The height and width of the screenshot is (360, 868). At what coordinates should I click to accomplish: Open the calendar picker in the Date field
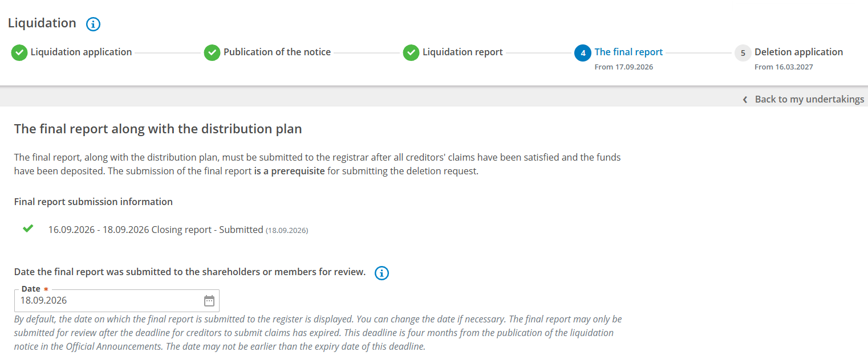pos(209,301)
